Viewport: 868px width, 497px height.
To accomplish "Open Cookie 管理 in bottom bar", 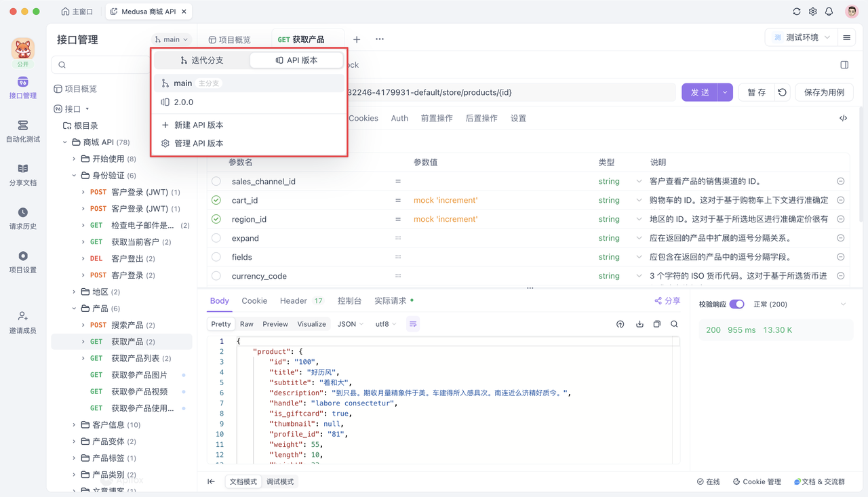I will tap(757, 481).
